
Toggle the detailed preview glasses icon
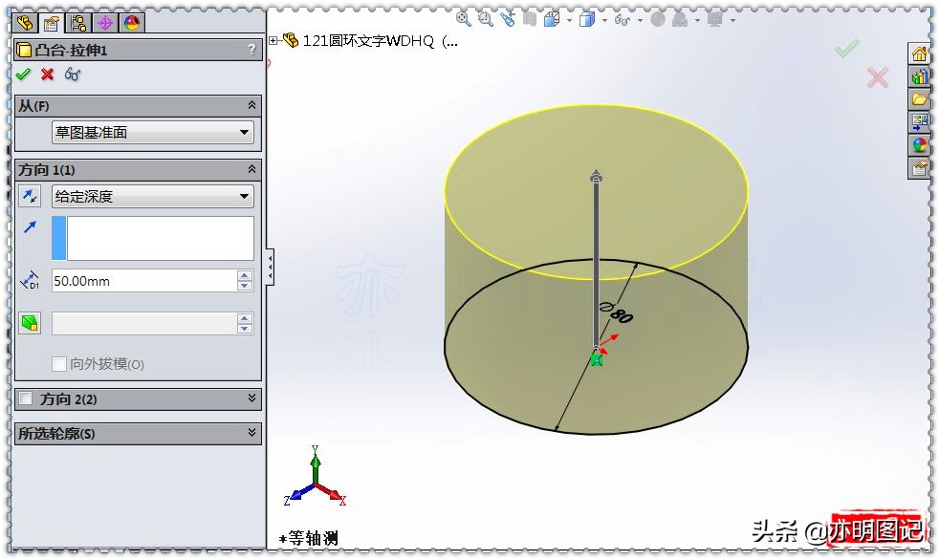click(x=71, y=75)
